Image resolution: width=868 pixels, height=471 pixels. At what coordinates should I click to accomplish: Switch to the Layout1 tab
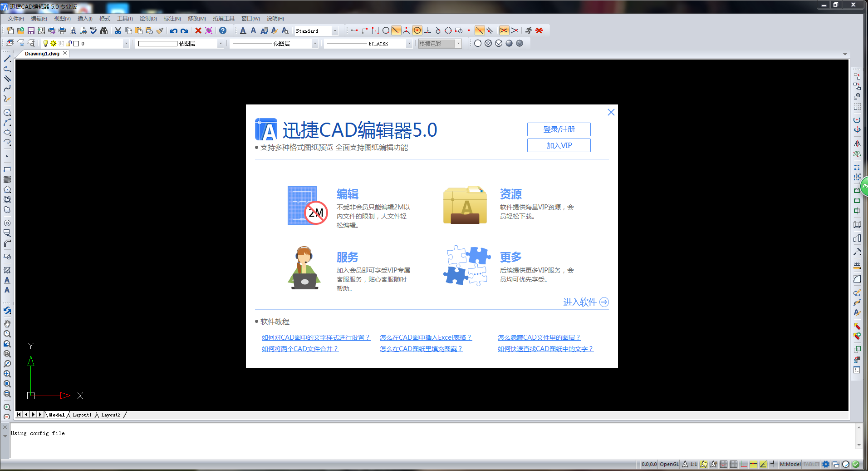pos(82,415)
